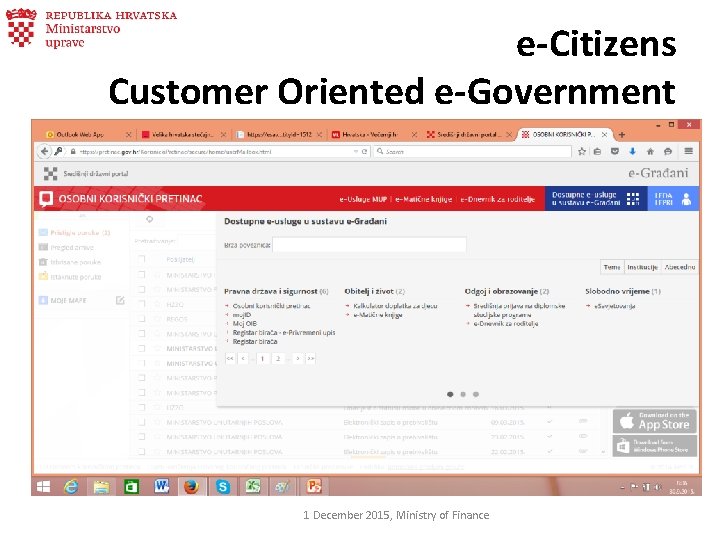Check the first MINISTARSTVO message checkbox
Viewport: 720px width, 540px height.
[x=141, y=275]
